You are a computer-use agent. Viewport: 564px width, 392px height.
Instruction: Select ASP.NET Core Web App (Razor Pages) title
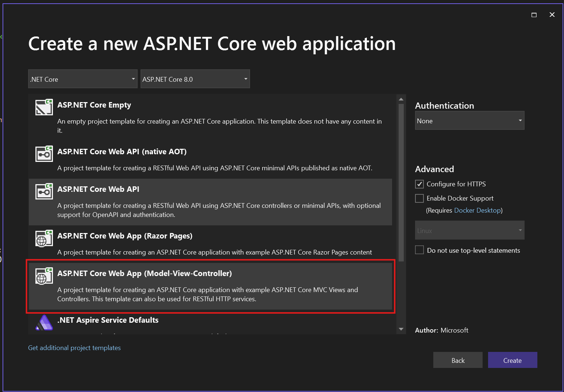pyautogui.click(x=125, y=236)
